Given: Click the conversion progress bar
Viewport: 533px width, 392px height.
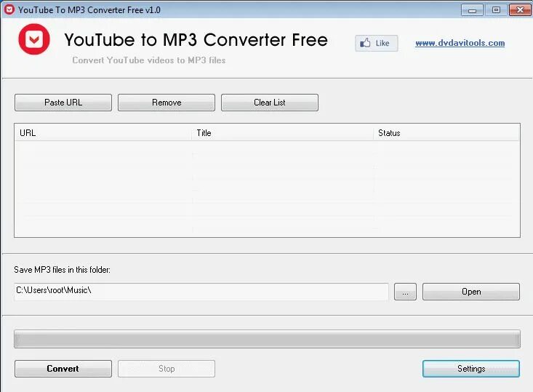Looking at the screenshot, I should point(267,339).
